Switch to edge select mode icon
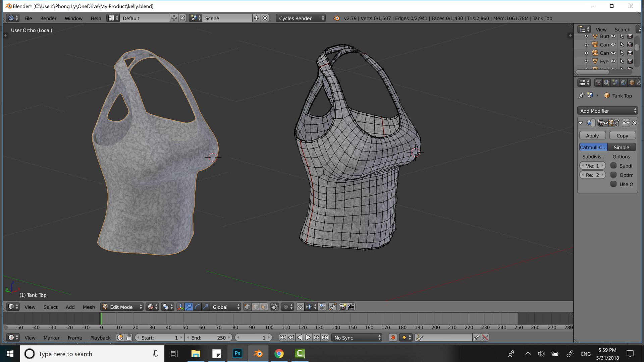 256,307
